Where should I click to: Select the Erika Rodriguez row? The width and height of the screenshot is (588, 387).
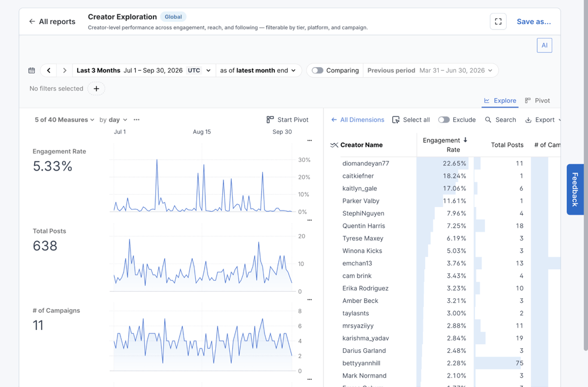pyautogui.click(x=445, y=288)
